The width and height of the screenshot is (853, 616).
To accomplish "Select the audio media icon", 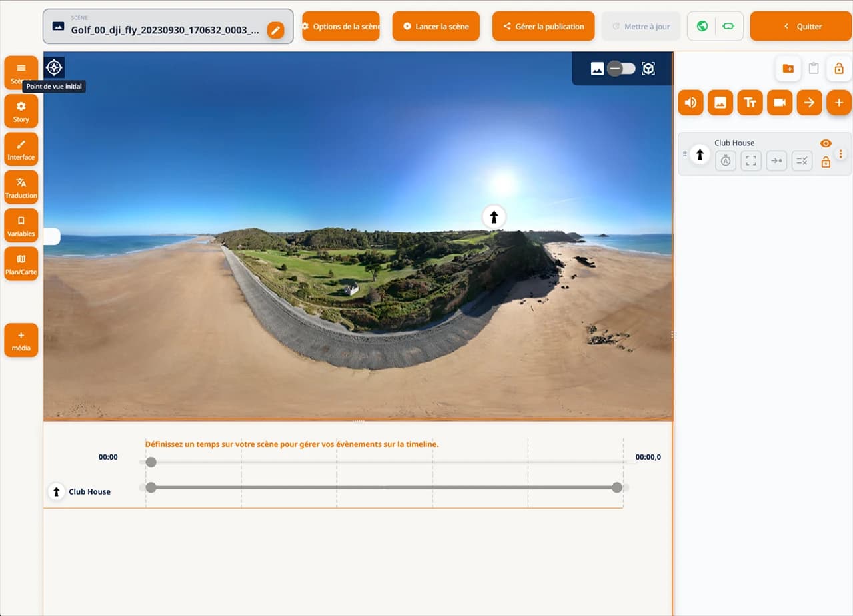I will pos(690,103).
